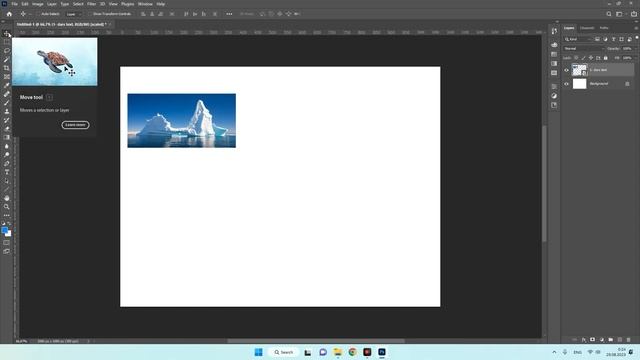The image size is (640, 360).
Task: Select the Gradient tool
Action: [7, 138]
